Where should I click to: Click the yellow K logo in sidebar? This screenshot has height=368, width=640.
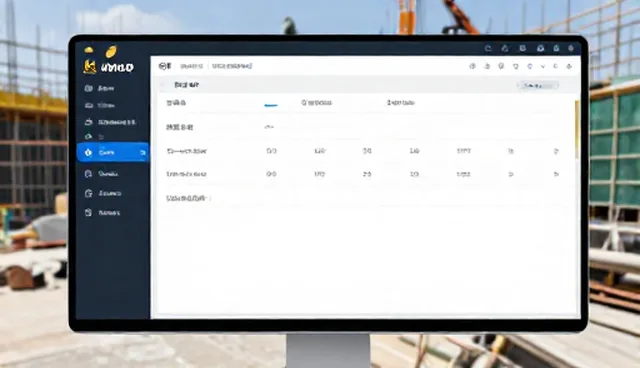[x=89, y=67]
